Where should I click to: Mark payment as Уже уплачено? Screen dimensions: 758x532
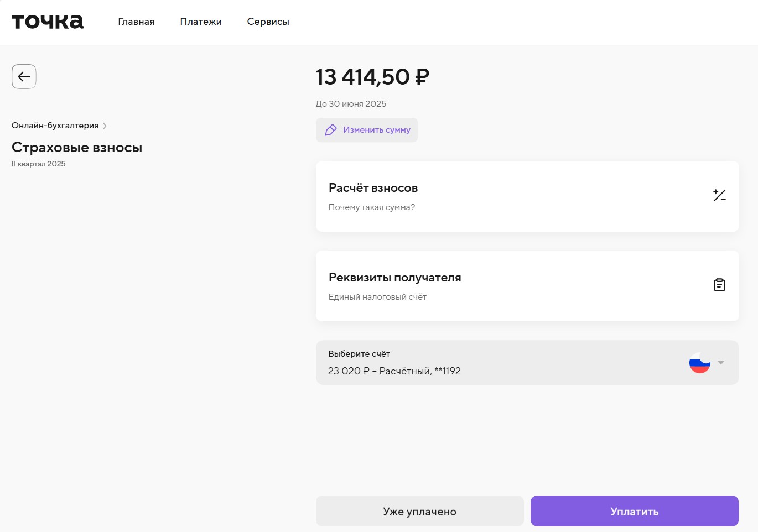[x=419, y=511]
